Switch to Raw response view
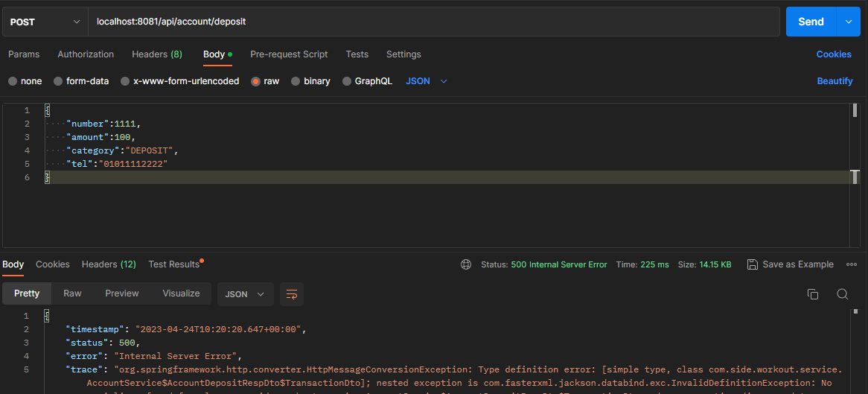Screen dimensions: 868x394 72,293
